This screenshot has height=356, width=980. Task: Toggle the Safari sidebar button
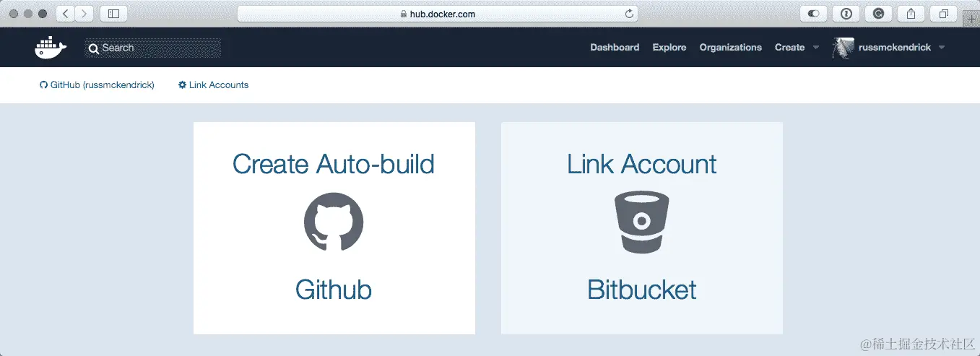tap(113, 13)
